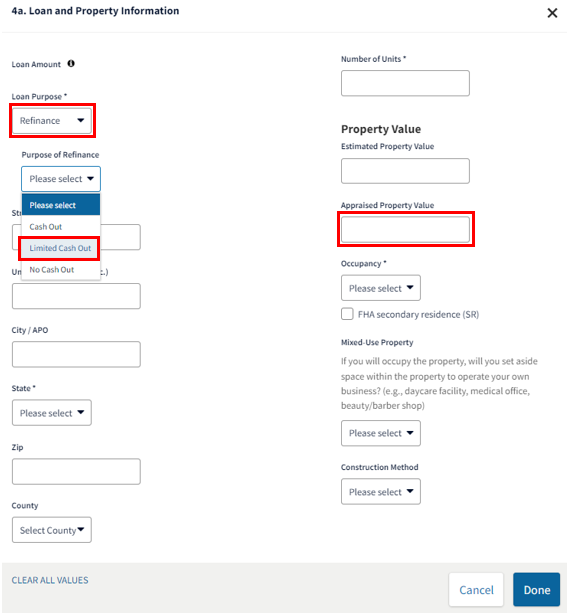Click the Appraised Property Value field
The width and height of the screenshot is (567, 613).
[405, 230]
